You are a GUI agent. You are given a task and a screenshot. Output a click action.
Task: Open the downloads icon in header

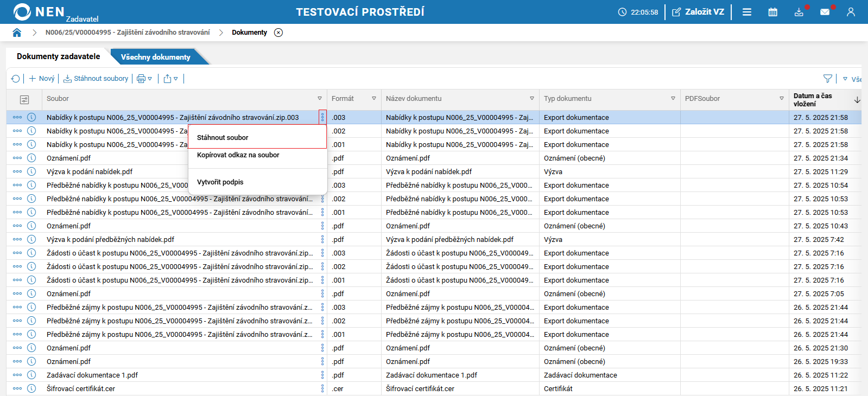799,12
